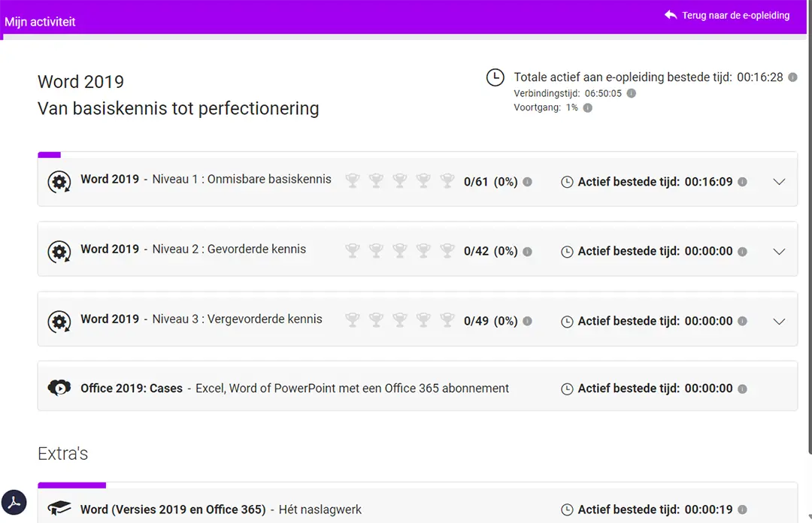Click Van basiskennis tot perfectionering heading

[x=178, y=109]
